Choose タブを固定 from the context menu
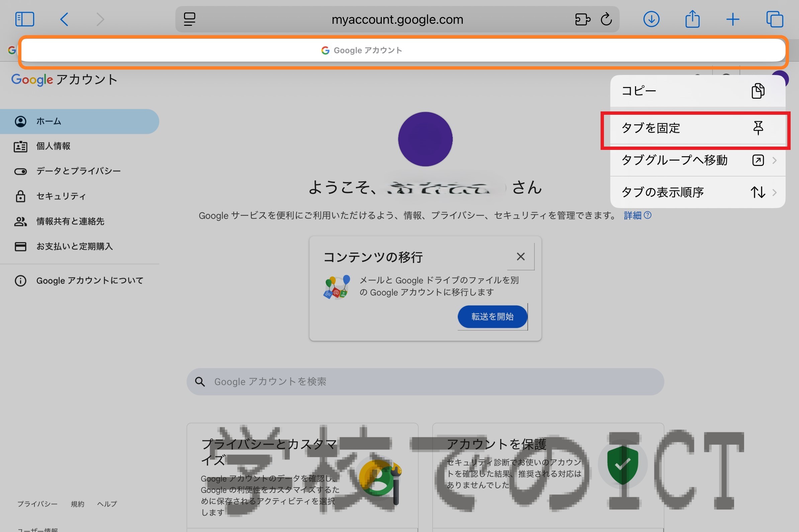This screenshot has height=532, width=799. tap(698, 128)
